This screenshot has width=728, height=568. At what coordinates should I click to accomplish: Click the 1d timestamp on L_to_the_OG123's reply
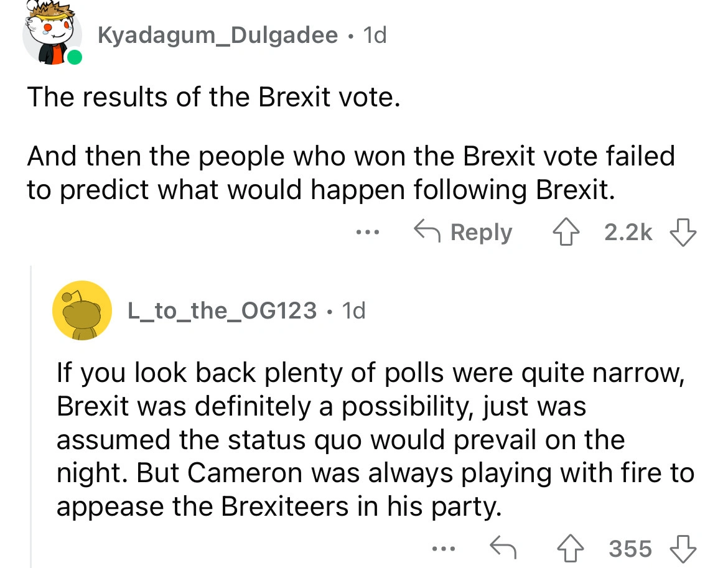353,309
